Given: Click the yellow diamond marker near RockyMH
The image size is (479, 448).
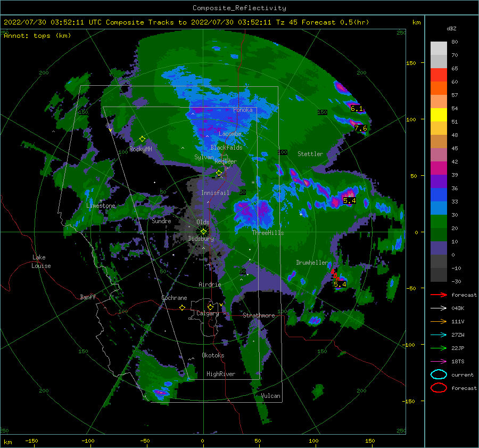Looking at the screenshot, I should 142,139.
